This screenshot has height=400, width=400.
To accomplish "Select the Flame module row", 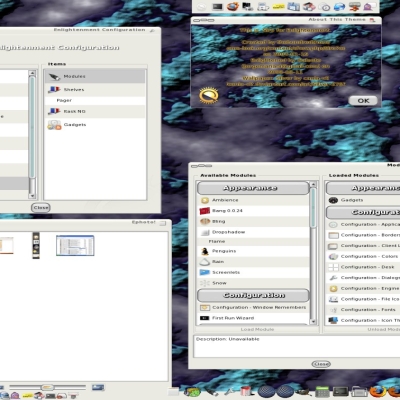I will [x=253, y=241].
